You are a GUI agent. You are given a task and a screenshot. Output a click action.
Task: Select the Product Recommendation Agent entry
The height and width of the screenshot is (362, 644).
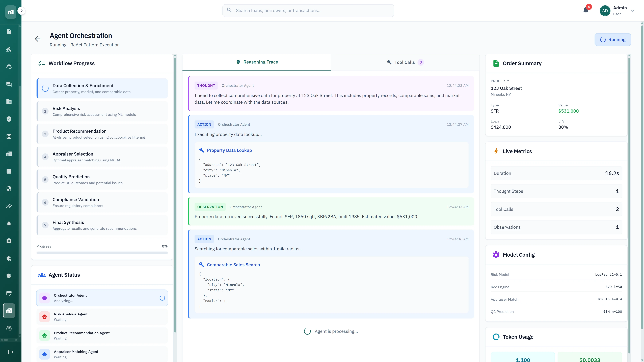click(x=102, y=335)
